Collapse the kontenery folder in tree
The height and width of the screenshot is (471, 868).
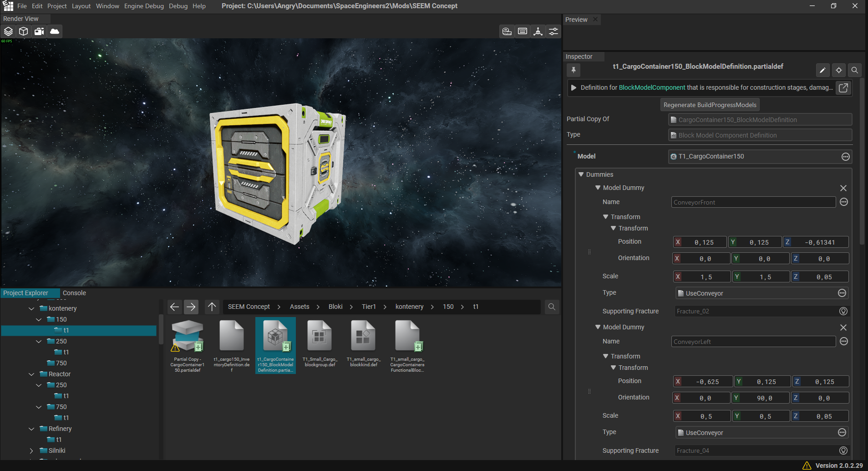click(31, 309)
